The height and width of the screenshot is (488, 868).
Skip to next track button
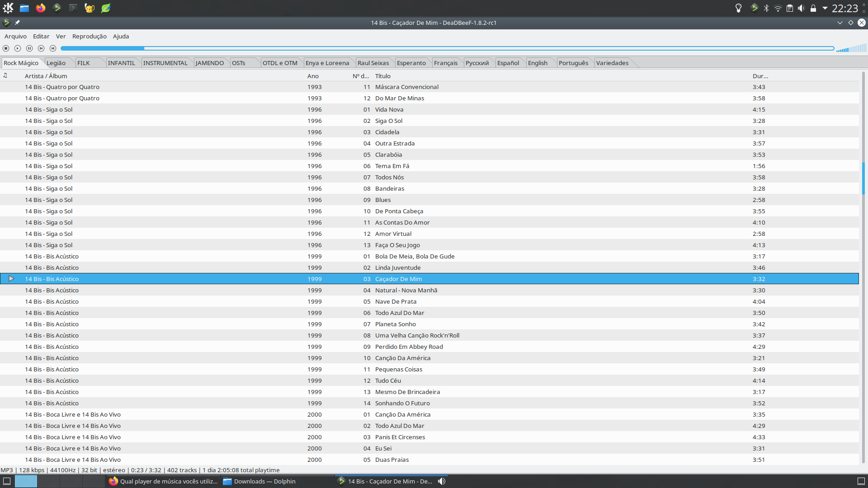(x=53, y=48)
